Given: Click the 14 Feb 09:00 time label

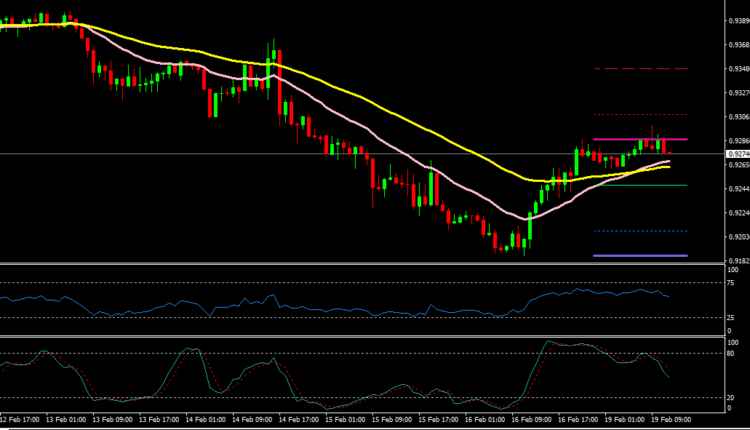Looking at the screenshot, I should point(252,421).
